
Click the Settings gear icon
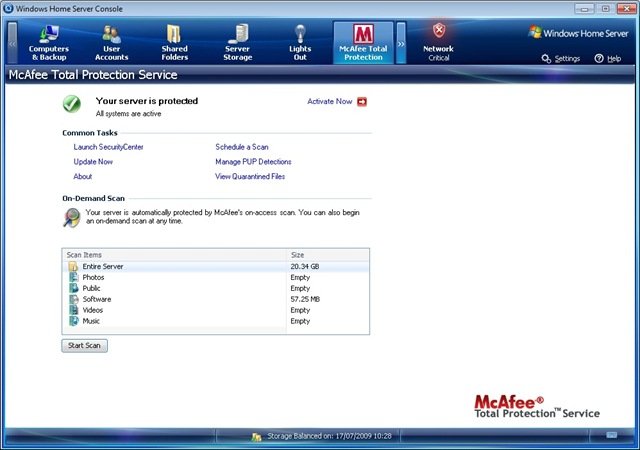[546, 58]
